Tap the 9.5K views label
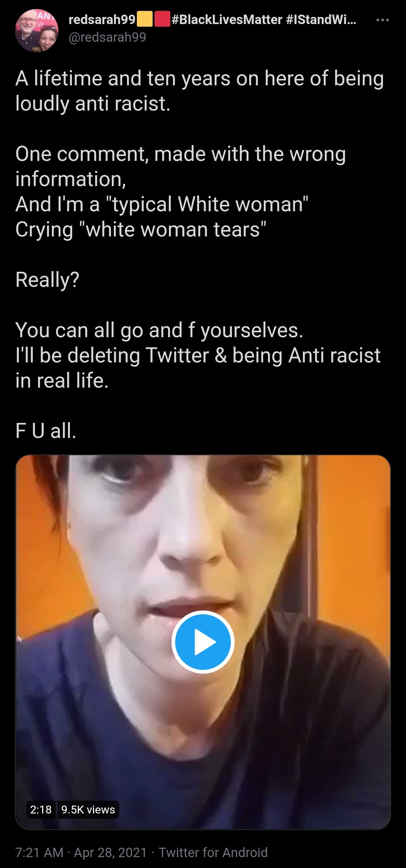The image size is (406, 868). [x=88, y=809]
